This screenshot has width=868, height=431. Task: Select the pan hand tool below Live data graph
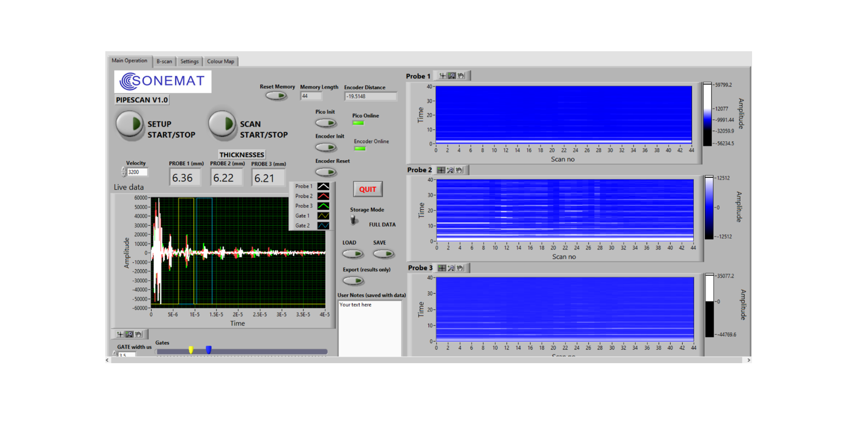click(x=139, y=334)
